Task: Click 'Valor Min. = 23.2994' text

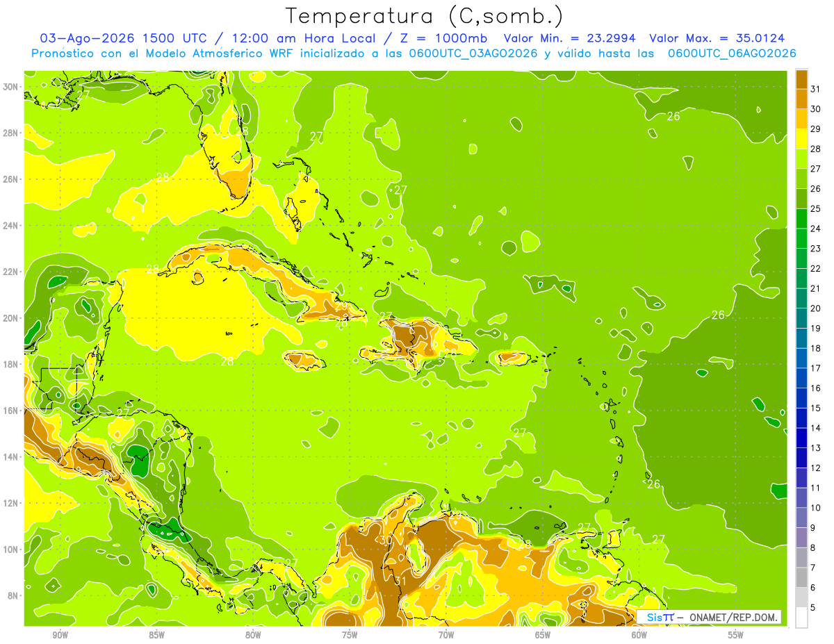Action: (571, 38)
